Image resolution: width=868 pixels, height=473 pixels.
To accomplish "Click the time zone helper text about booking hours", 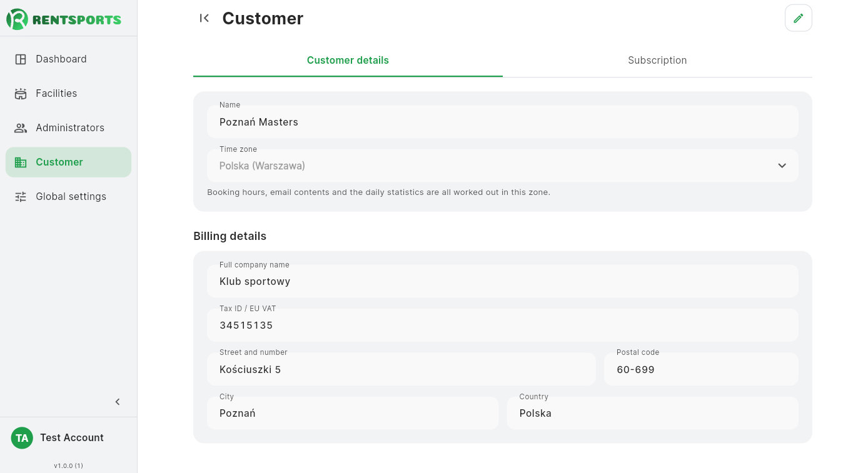I will tap(378, 192).
